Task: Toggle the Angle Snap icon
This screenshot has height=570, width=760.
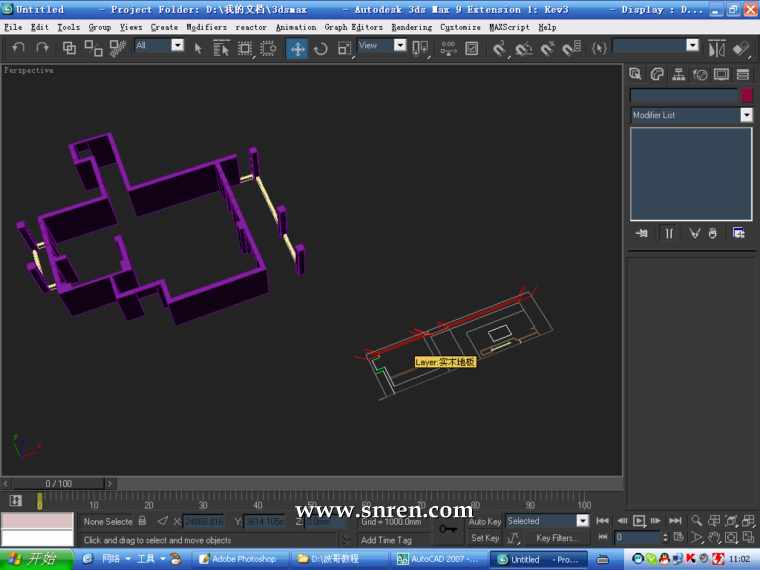Action: [x=523, y=48]
